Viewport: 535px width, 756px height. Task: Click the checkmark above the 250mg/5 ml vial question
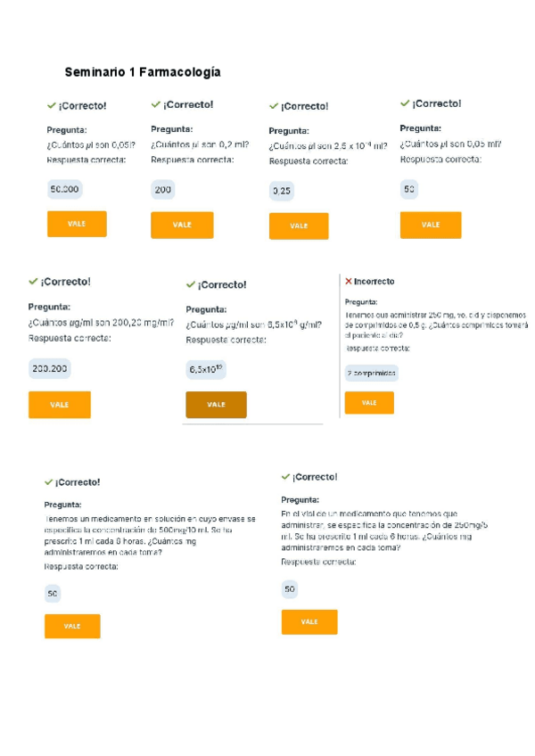click(x=285, y=477)
